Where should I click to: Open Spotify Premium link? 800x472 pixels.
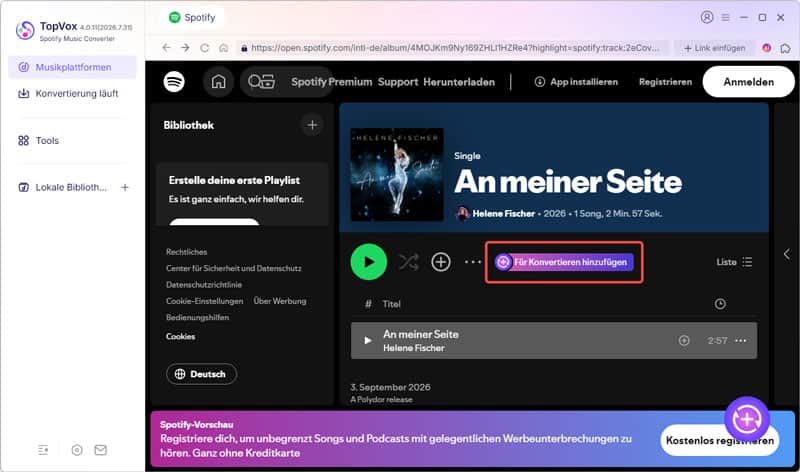pyautogui.click(x=332, y=82)
